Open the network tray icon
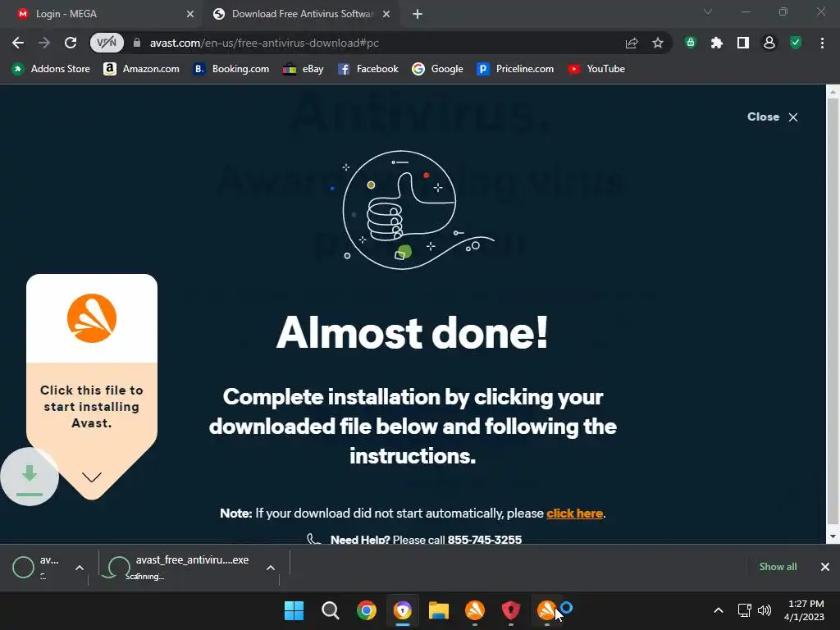The width and height of the screenshot is (840, 630). point(744,610)
